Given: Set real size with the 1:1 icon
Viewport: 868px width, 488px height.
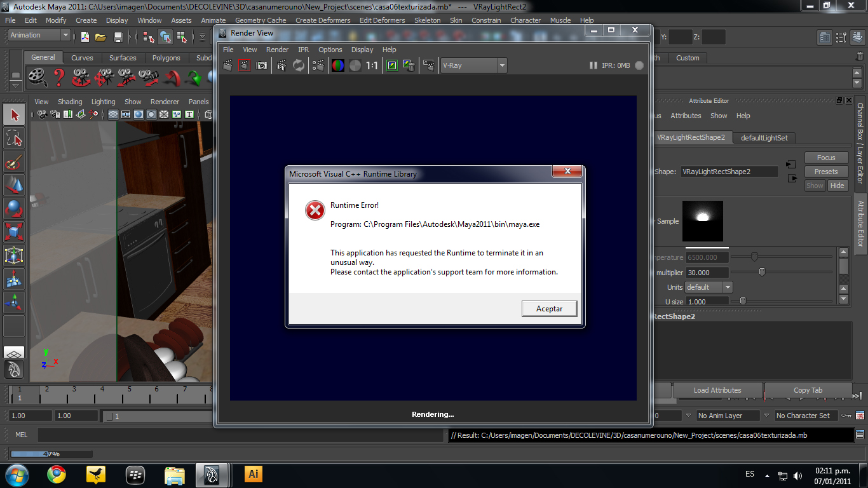Looking at the screenshot, I should (372, 65).
